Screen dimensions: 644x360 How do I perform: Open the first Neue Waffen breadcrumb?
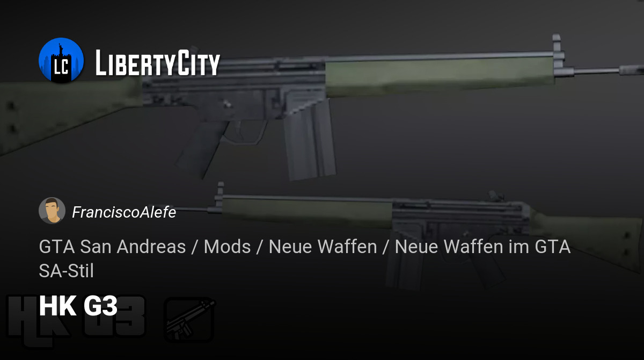click(x=323, y=247)
